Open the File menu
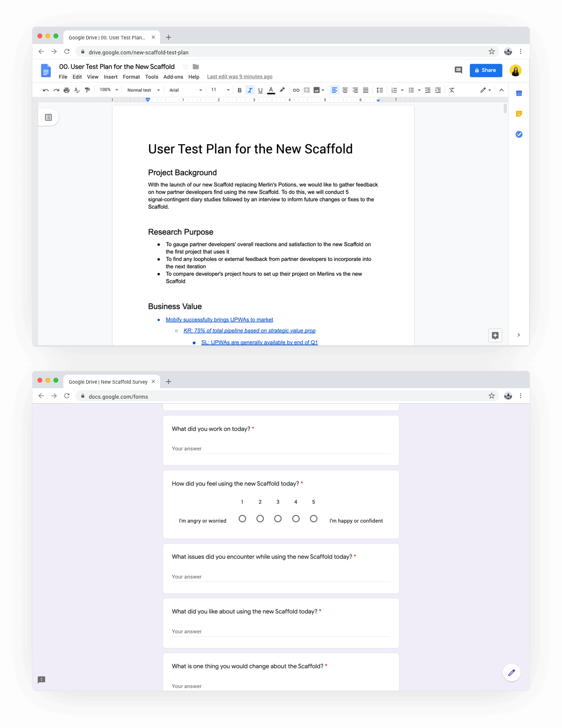 63,77
